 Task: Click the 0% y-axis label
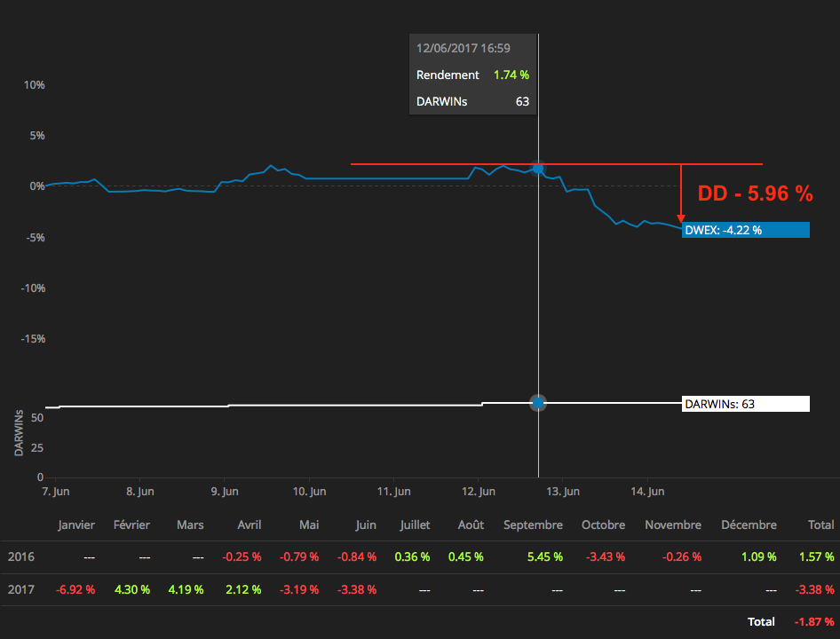pyautogui.click(x=37, y=186)
